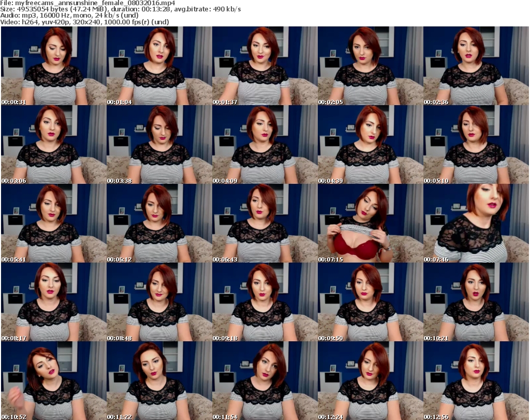Select the 00:10:52 frame with raised hand
Viewport: 530px width, 420px height.
53,381
